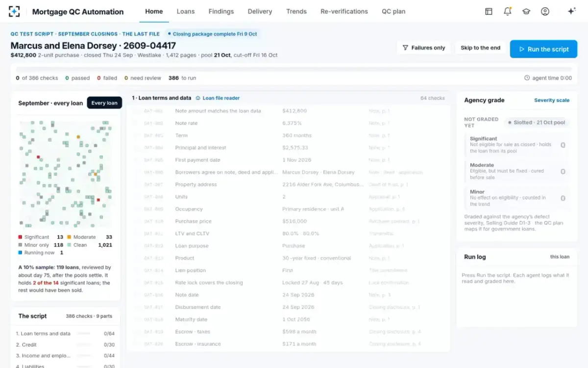Click the Closing package complete Fri 9 Oct badge
The width and height of the screenshot is (588, 368).
tap(212, 34)
